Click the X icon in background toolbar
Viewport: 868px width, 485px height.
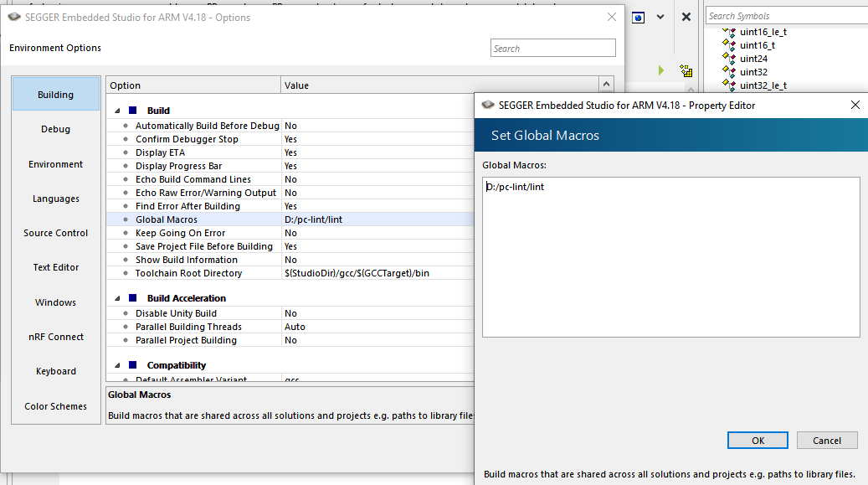[x=686, y=18]
